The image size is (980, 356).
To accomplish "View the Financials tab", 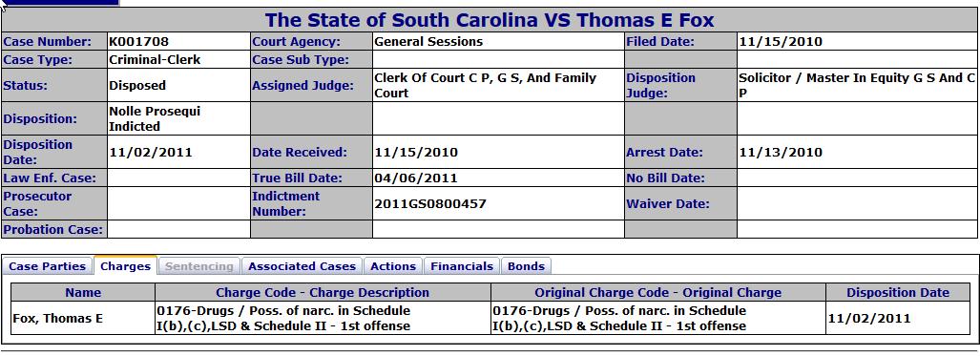I will tap(462, 266).
